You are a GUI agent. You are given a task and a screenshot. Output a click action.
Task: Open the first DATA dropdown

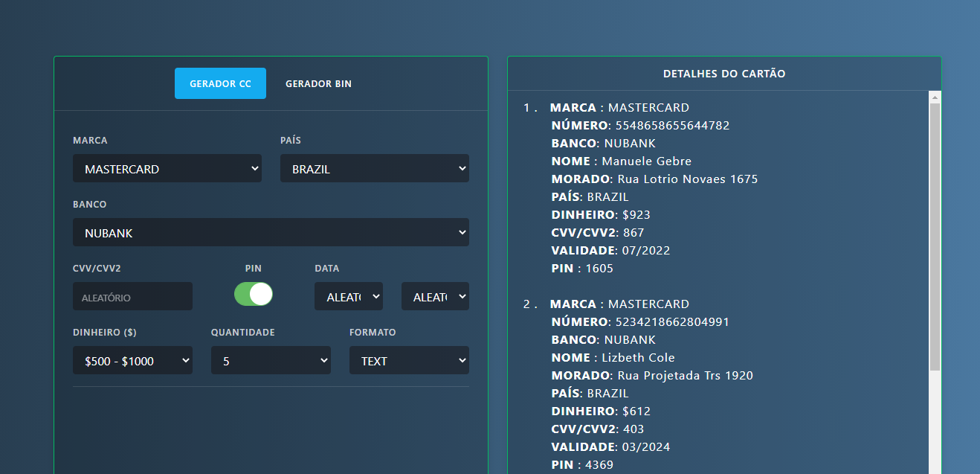tap(349, 296)
